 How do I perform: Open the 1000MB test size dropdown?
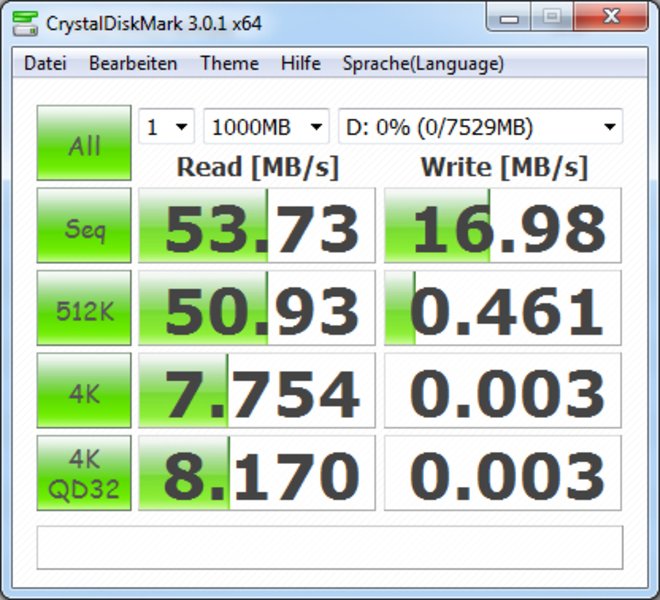(266, 126)
